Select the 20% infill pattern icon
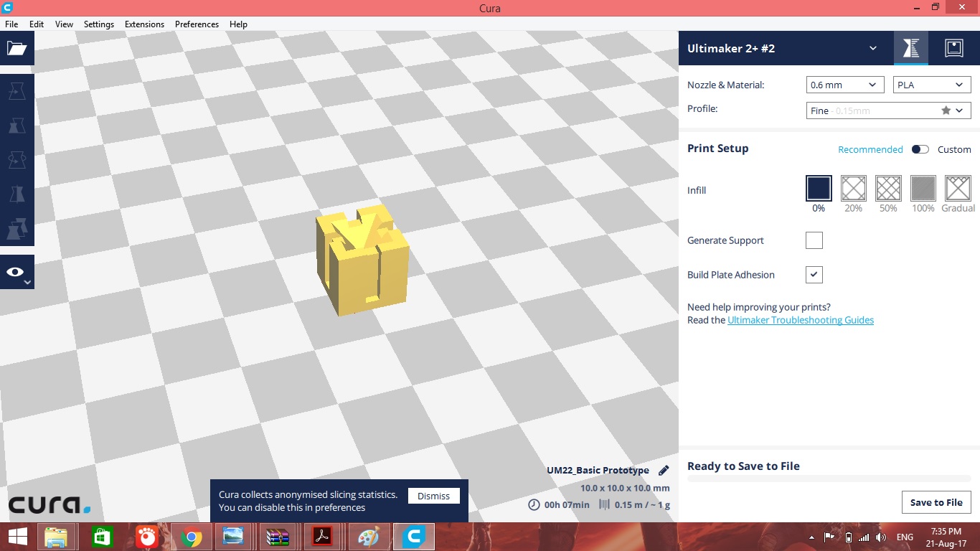 pyautogui.click(x=853, y=189)
